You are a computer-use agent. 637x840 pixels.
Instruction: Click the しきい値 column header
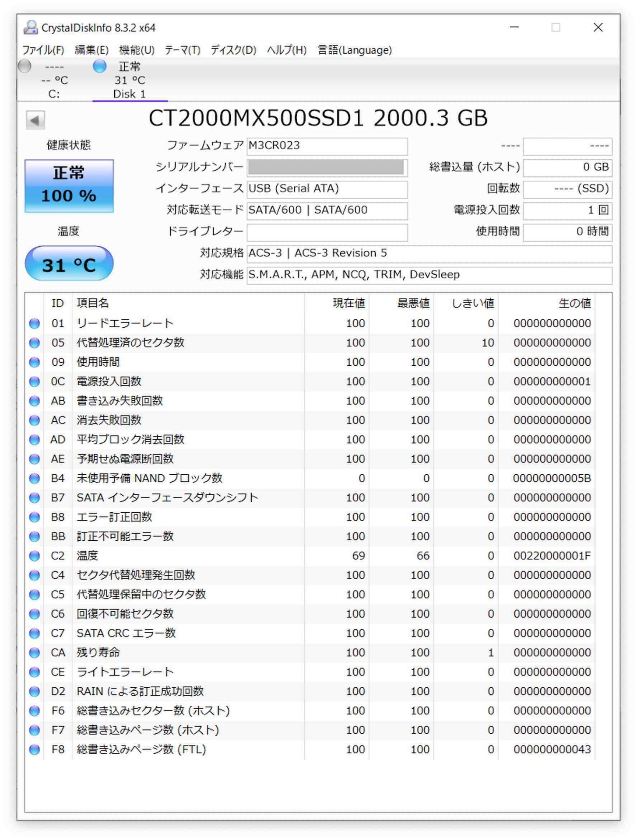click(466, 303)
